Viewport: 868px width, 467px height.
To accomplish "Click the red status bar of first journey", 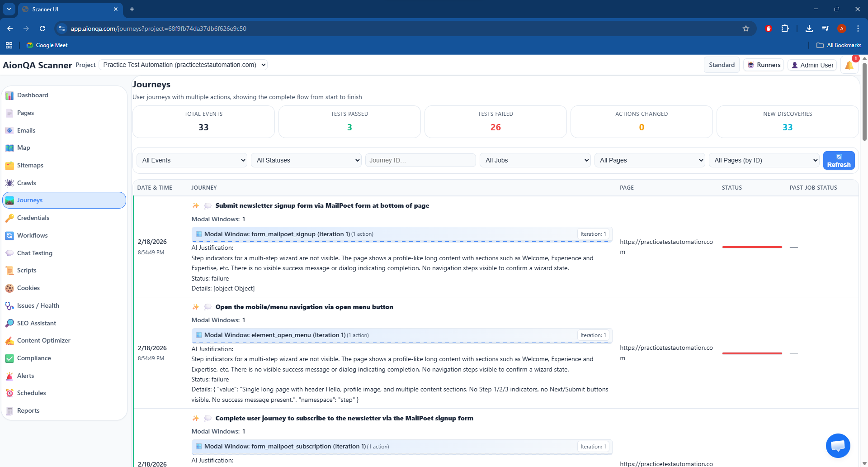I will click(x=752, y=247).
